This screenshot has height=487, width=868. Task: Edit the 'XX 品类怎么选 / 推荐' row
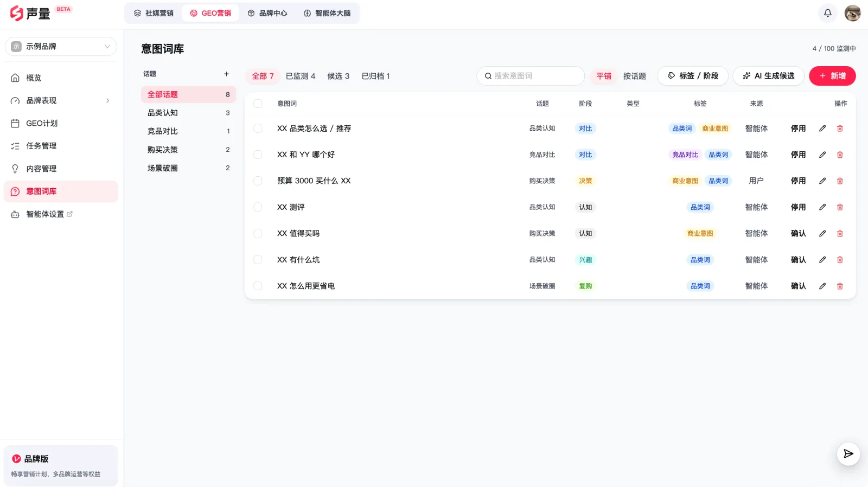[822, 129]
